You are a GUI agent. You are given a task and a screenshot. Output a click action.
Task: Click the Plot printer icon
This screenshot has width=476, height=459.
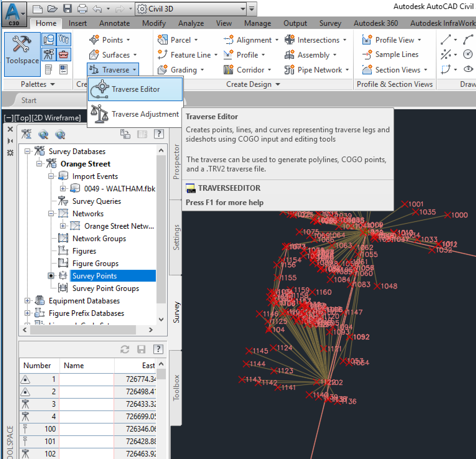[x=82, y=9]
